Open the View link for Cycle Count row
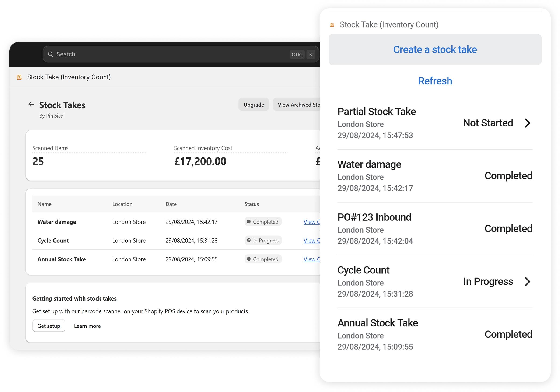This screenshot has width=560, height=392. (x=311, y=241)
